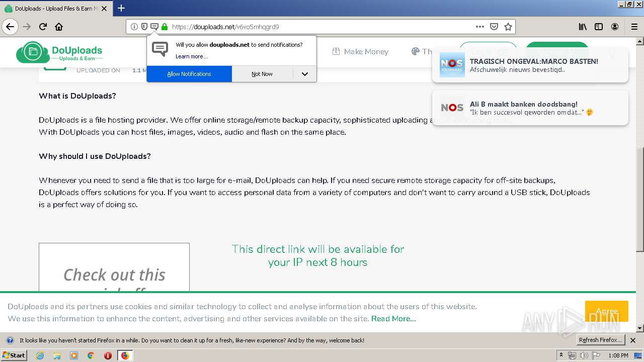Expand Not Now dropdown arrow in notification prompt

304,74
